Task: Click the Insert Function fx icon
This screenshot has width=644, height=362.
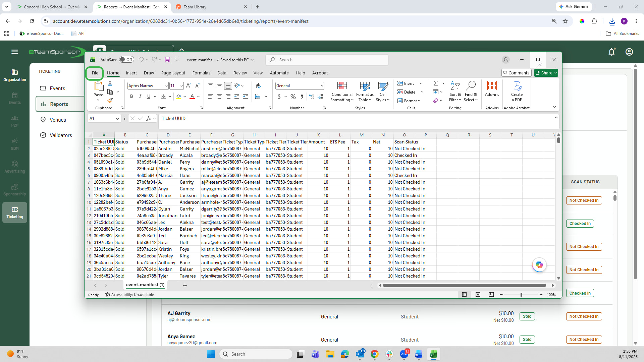Action: pyautogui.click(x=149, y=118)
